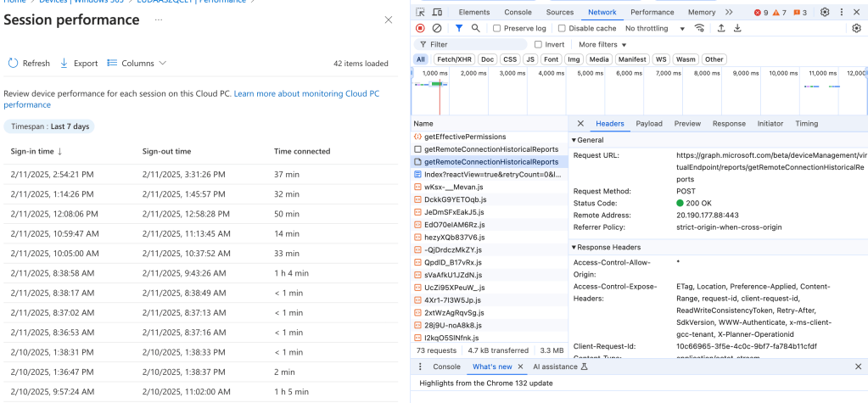Expand the More filters dropdown
Viewport: 868px width, 403px height.
coord(602,44)
